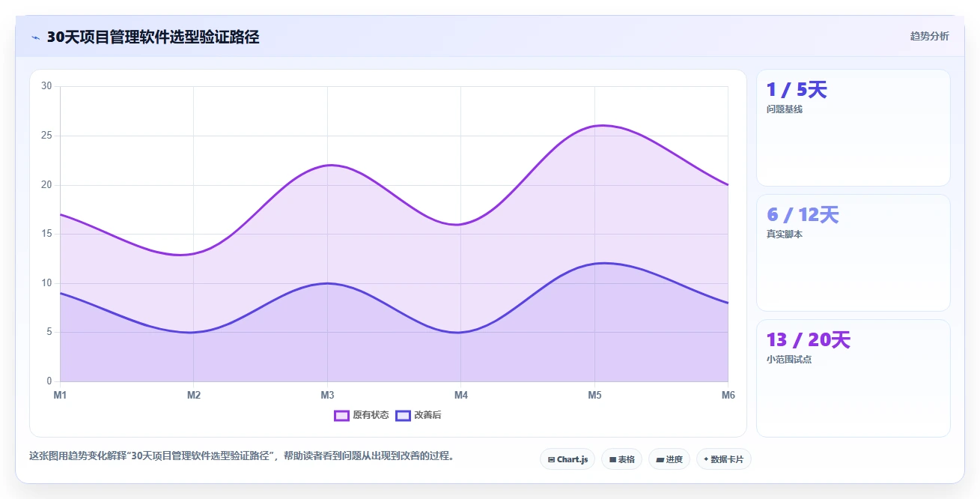Open the 数据卡片 chip
This screenshot has width=980, height=499.
point(723,459)
